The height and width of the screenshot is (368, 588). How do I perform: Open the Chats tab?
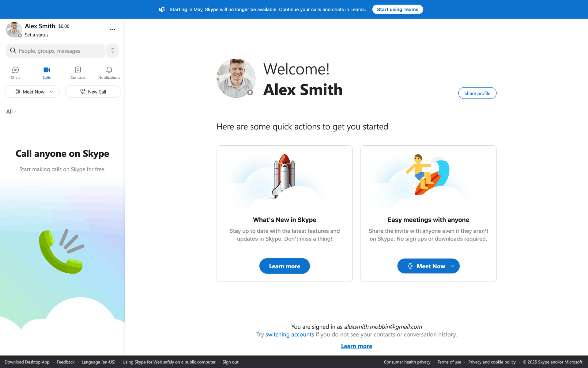pos(16,73)
